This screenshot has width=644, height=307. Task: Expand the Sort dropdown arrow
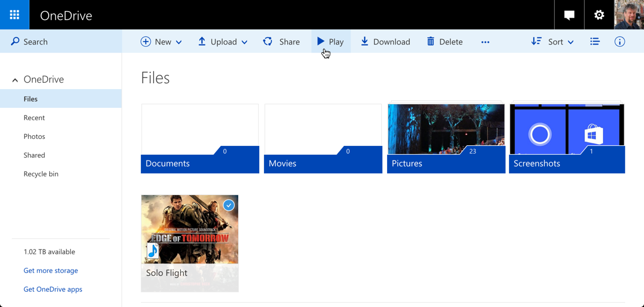tap(571, 42)
